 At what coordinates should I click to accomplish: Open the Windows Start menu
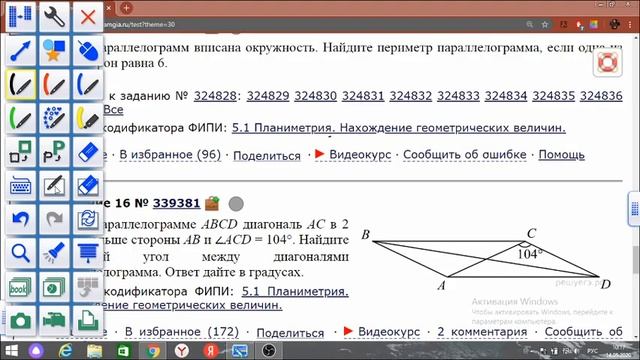point(11,351)
